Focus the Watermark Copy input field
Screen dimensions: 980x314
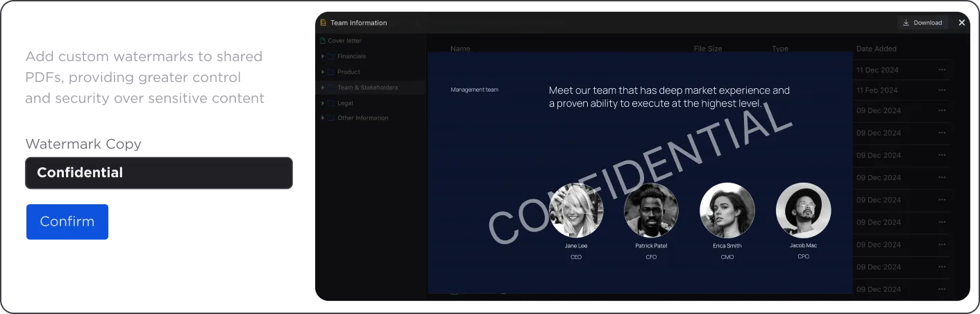click(x=159, y=173)
